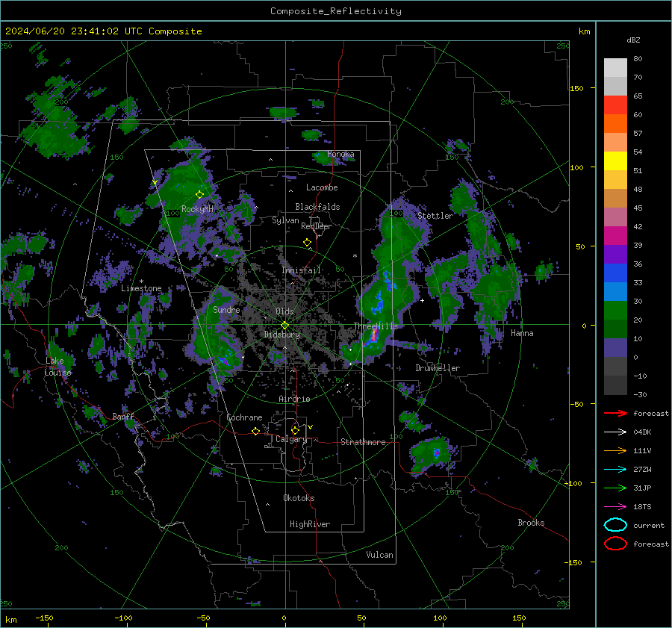
Task: Pick the red 60–65 dBZ color swatch
Action: (x=615, y=105)
